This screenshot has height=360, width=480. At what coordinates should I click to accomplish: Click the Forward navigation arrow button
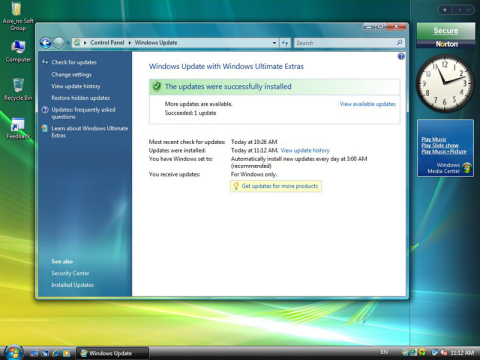(x=59, y=43)
